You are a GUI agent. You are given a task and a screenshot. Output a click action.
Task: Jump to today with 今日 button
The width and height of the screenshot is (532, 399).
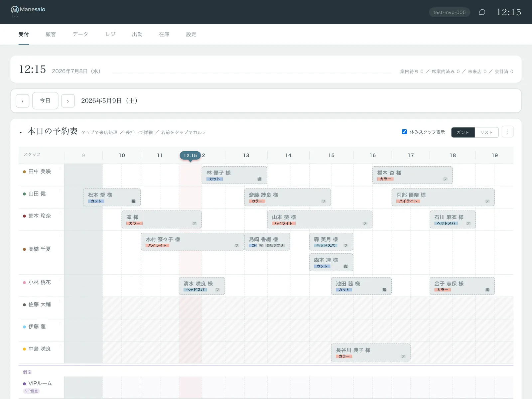point(45,100)
